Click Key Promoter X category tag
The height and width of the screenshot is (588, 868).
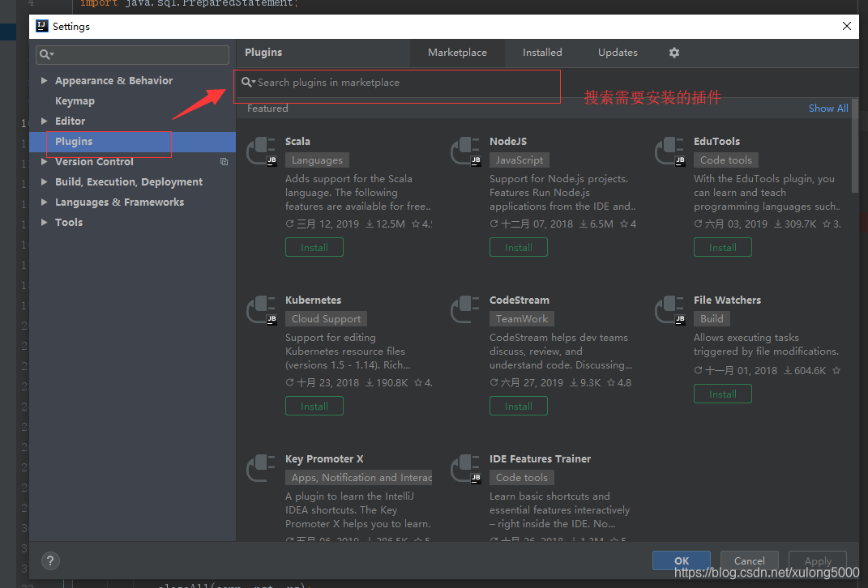(359, 478)
